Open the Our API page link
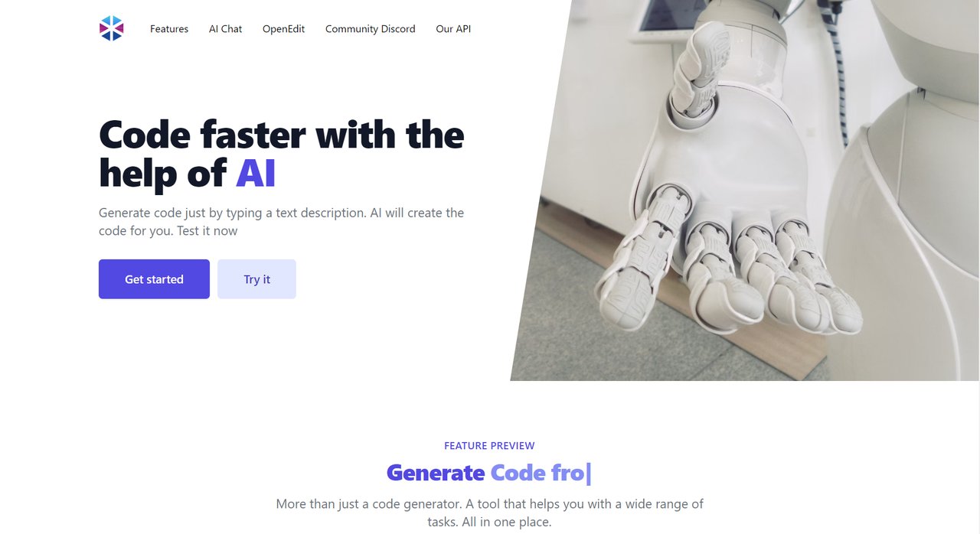980x534 pixels. (453, 29)
